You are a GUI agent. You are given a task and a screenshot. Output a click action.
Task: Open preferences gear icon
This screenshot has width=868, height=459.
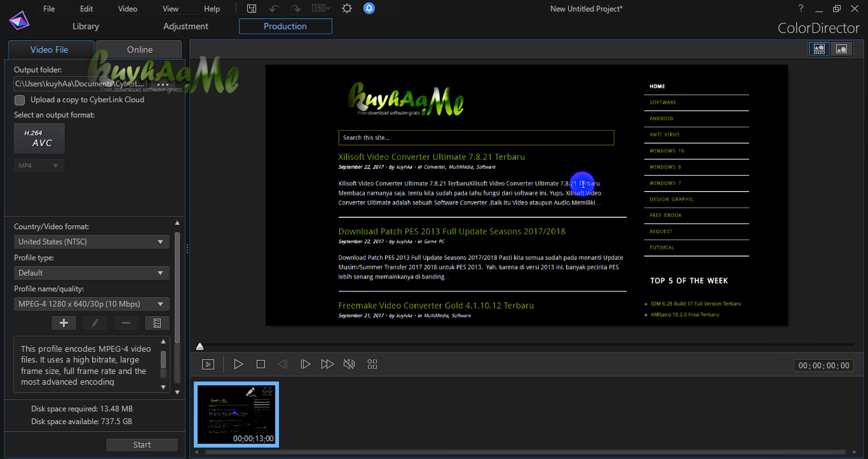click(346, 8)
